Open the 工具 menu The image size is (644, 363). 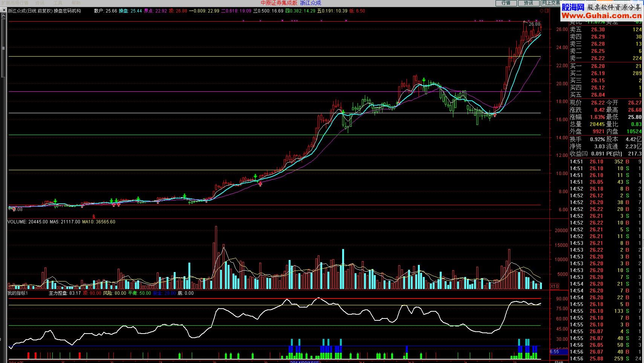pos(58,3)
